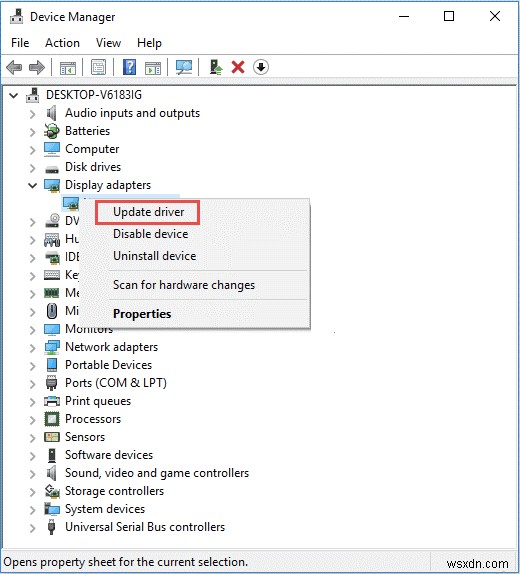
Task: Click the Processors chip icon
Action: (x=52, y=419)
